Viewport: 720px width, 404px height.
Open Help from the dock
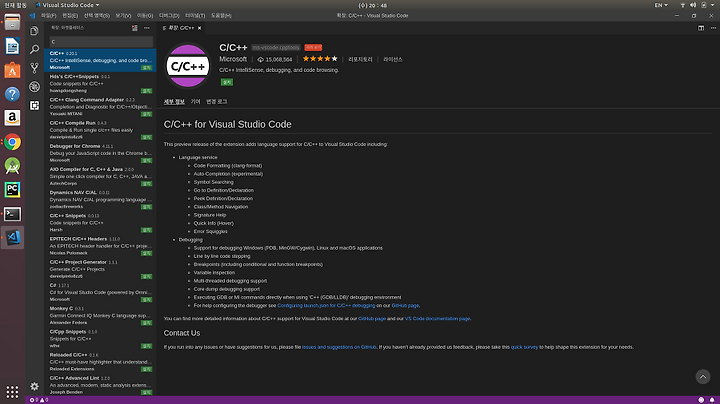12,94
